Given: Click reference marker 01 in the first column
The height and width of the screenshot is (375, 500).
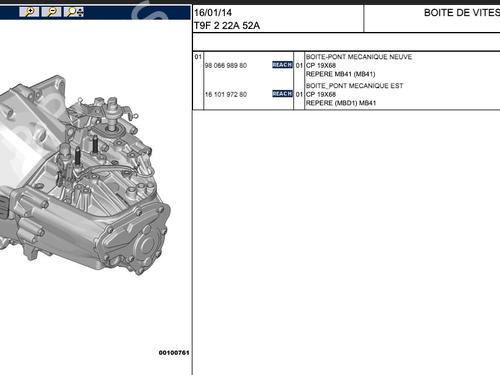Looking at the screenshot, I should tap(198, 57).
